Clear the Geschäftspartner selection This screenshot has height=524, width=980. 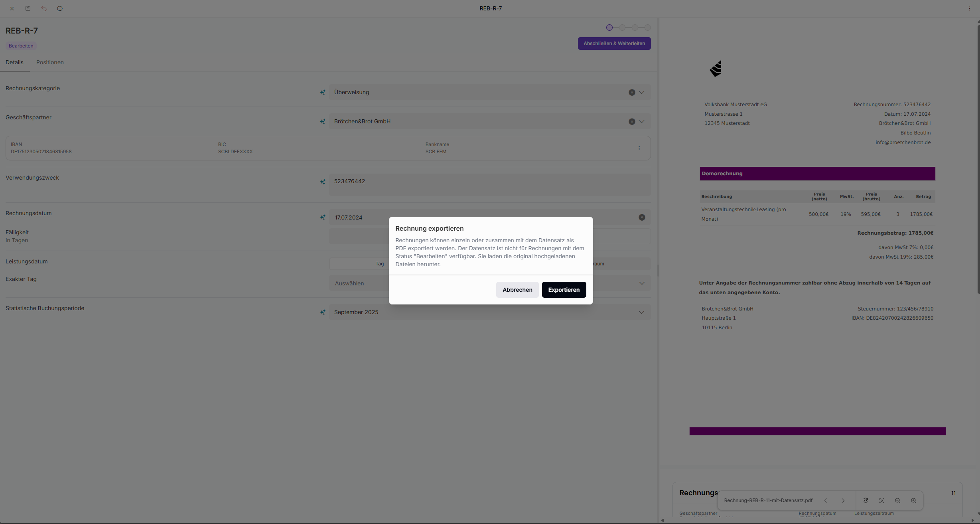click(632, 122)
